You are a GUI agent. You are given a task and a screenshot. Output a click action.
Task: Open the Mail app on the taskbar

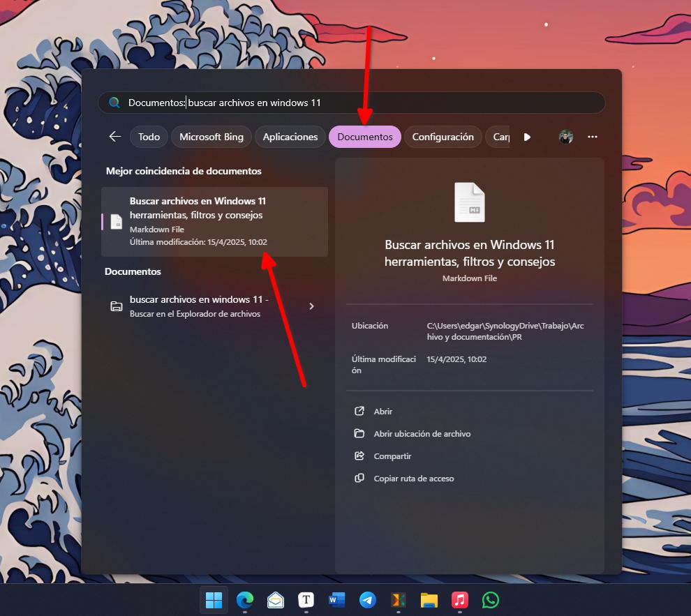pos(276,600)
